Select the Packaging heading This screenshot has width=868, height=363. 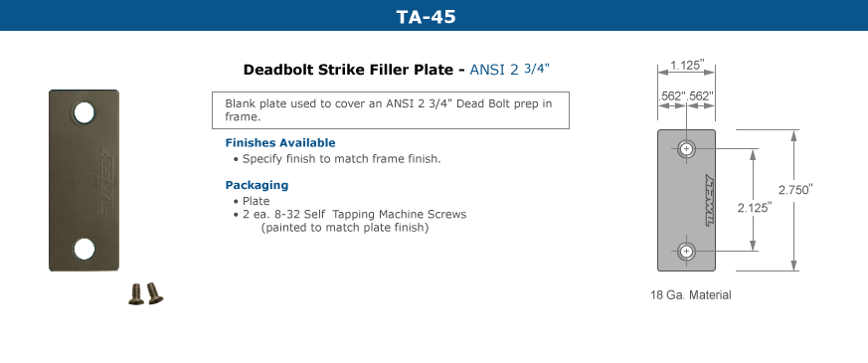pos(257,185)
